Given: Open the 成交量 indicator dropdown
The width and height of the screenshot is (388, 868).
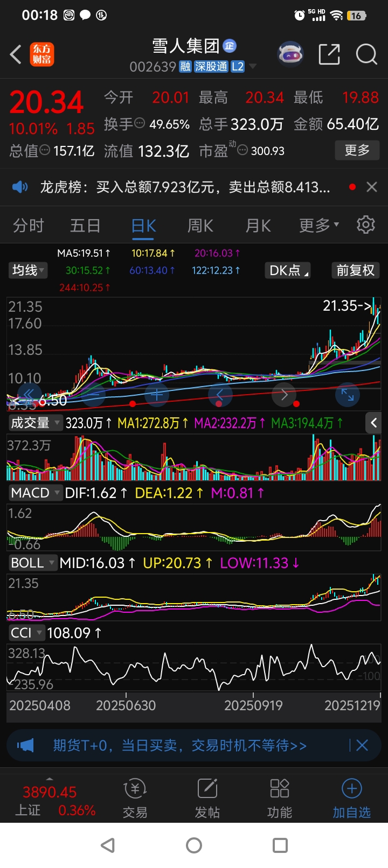Looking at the screenshot, I should pyautogui.click(x=35, y=423).
